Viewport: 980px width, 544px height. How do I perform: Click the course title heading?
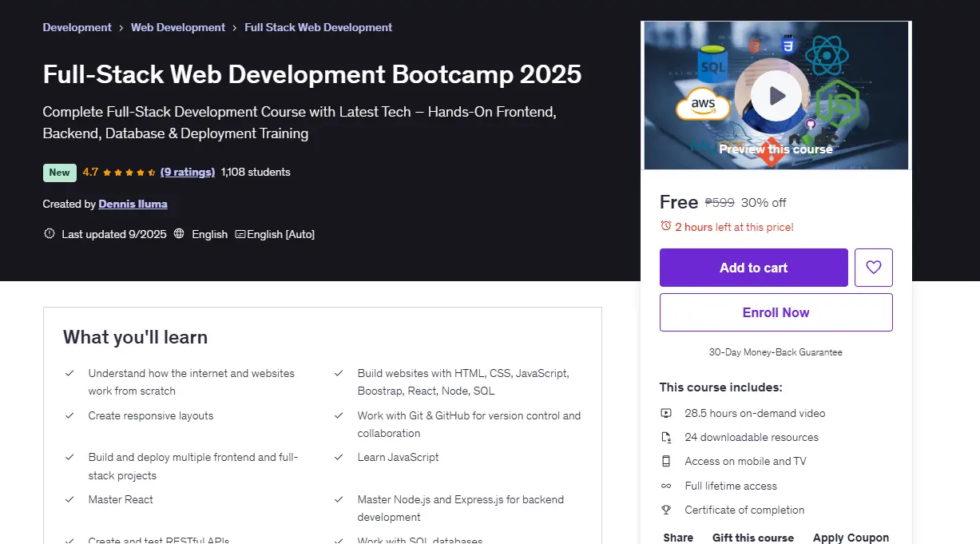click(312, 74)
